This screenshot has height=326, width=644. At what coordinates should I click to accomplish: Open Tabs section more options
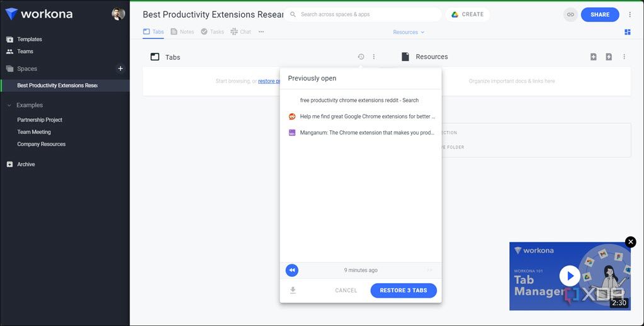(374, 57)
